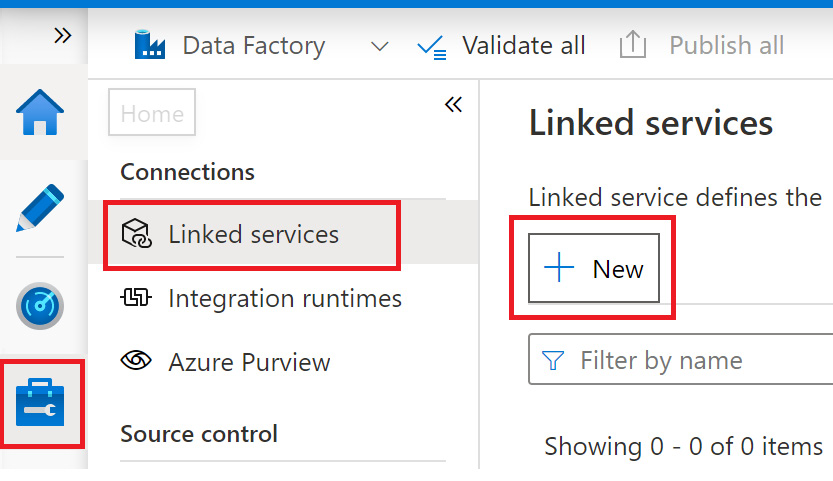This screenshot has width=833, height=481.
Task: Select Integration runtimes menu item
Action: point(285,298)
